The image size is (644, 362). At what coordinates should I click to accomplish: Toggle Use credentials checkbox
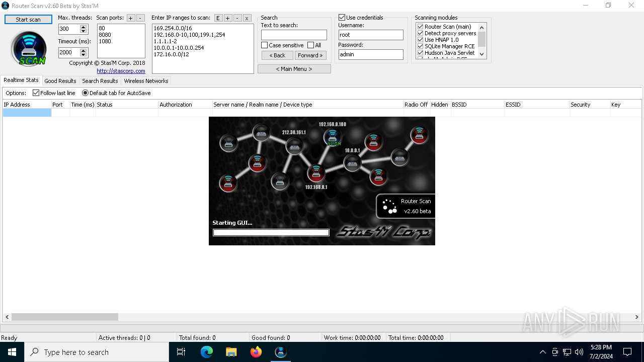tap(342, 18)
